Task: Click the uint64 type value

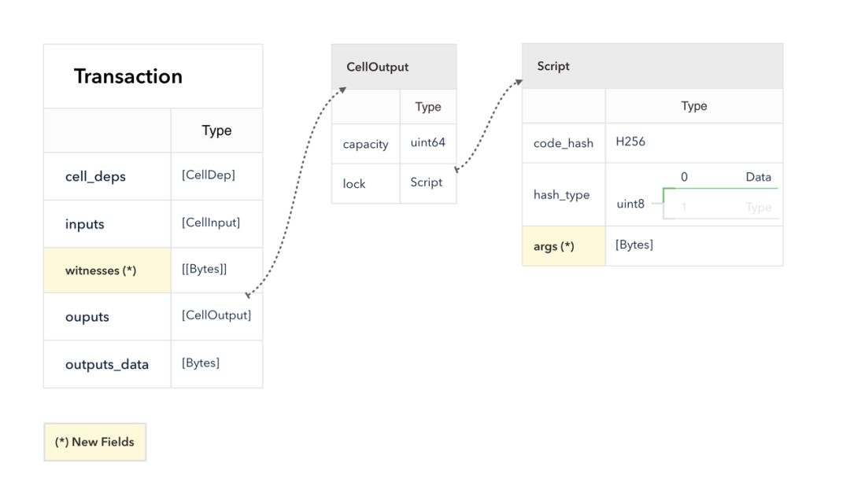Action: (x=427, y=142)
